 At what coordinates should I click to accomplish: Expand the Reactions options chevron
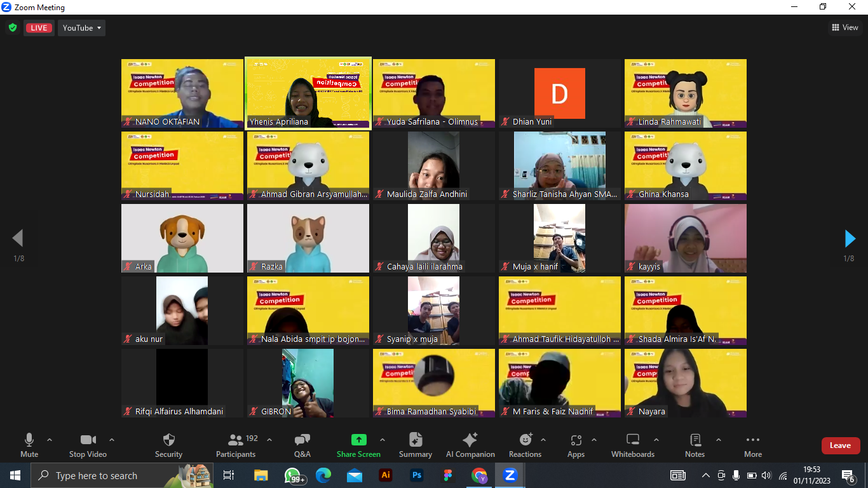[543, 440]
